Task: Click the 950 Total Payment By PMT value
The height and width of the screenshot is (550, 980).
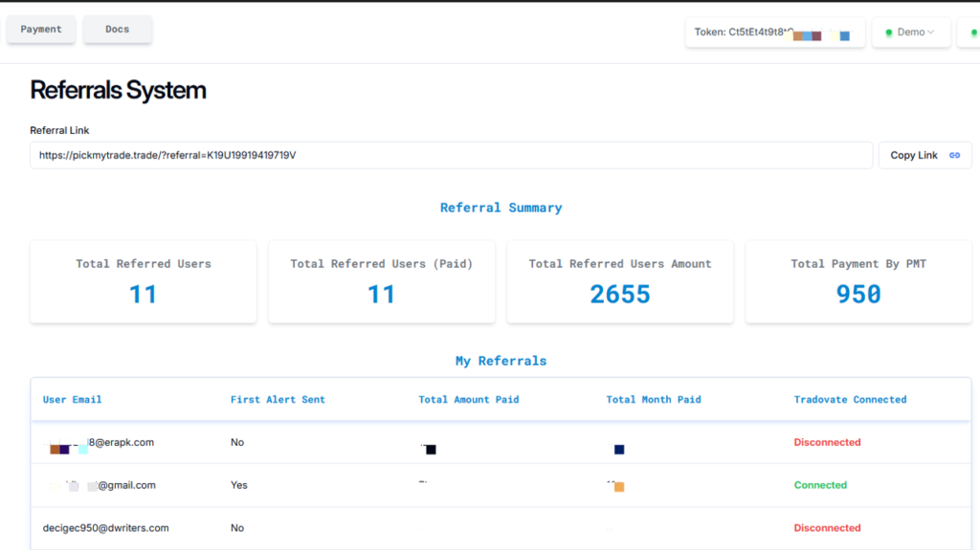Action: 858,295
